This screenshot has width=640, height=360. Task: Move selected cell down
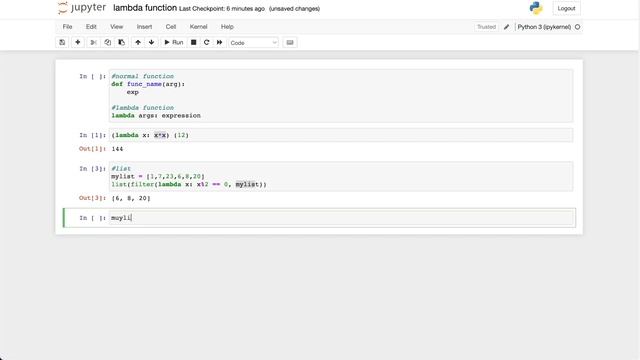(151, 42)
